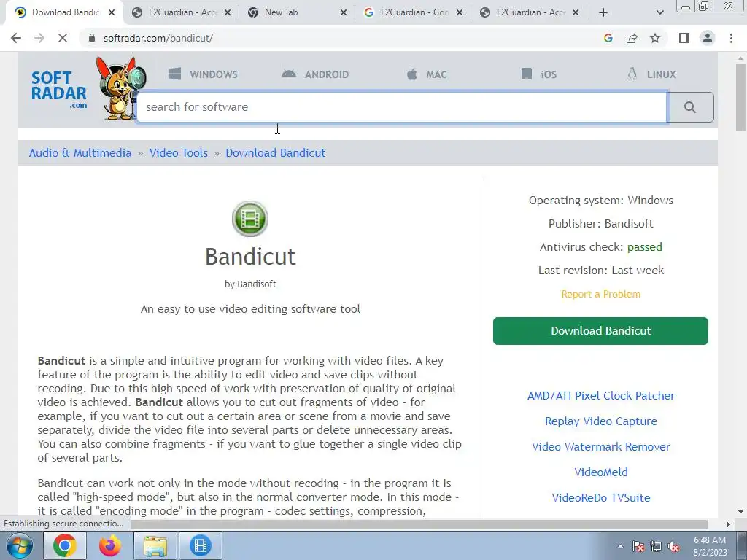747x560 pixels.
Task: Close the Download Bandicut tab
Action: point(112,12)
